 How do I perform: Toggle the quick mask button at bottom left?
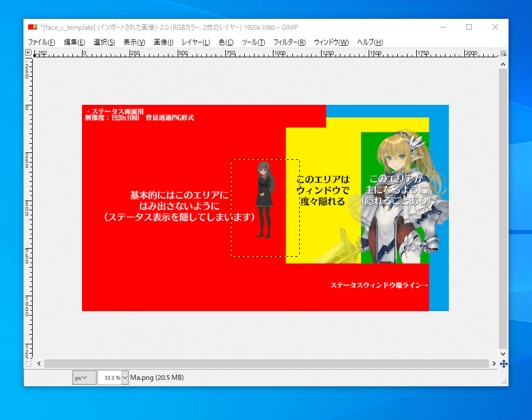click(29, 364)
